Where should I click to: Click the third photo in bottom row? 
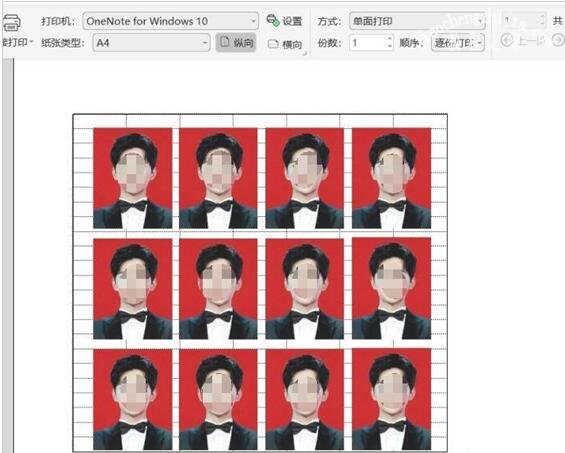coord(305,399)
